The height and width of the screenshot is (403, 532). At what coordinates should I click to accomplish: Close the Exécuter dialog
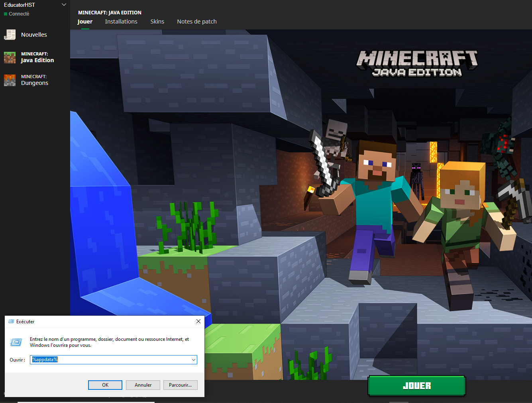[x=198, y=321]
